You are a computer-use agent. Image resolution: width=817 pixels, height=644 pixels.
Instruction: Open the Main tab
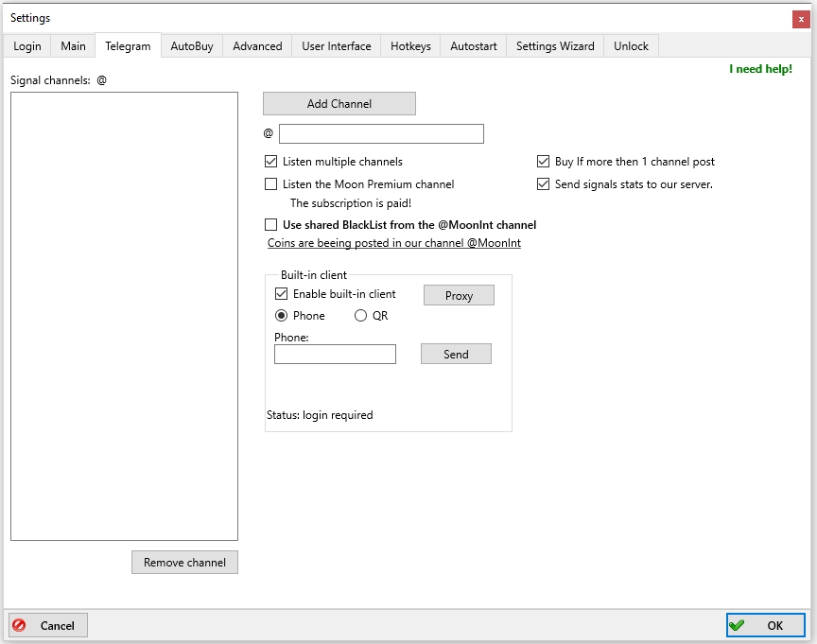[73, 46]
